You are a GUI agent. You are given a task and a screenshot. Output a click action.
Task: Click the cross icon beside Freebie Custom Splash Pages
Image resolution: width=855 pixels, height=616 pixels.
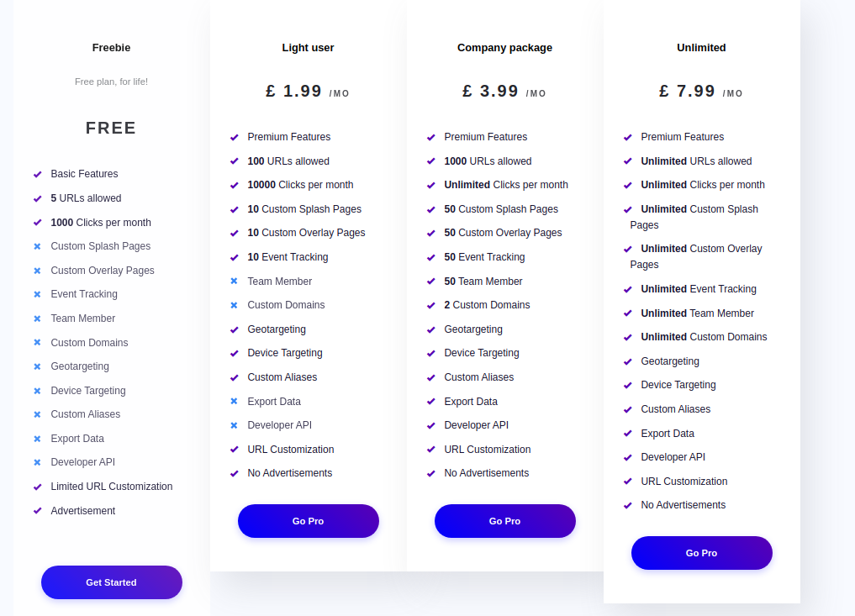pos(37,246)
